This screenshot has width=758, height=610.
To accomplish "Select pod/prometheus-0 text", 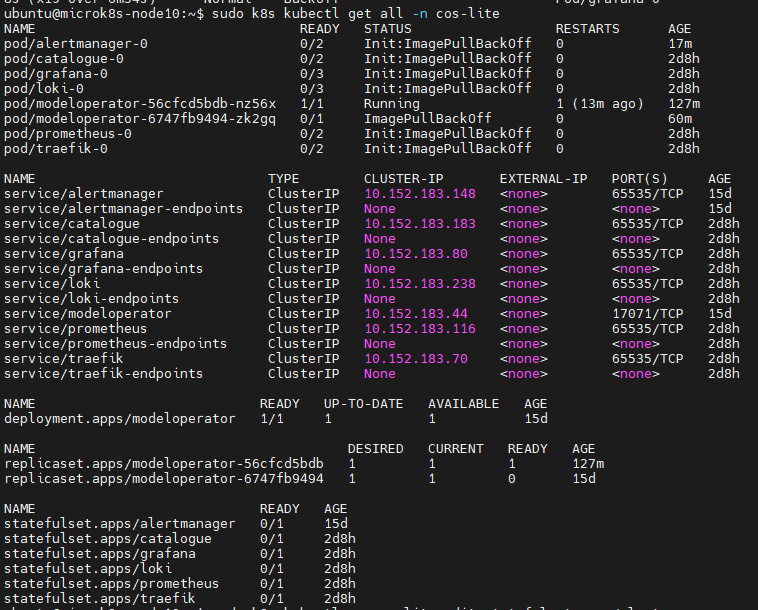I will coord(68,134).
